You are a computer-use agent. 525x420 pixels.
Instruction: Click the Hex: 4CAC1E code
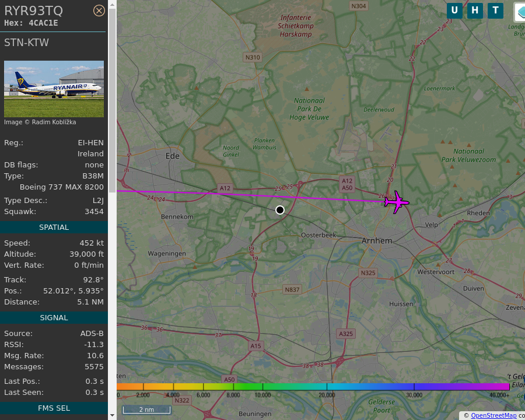coord(31,23)
